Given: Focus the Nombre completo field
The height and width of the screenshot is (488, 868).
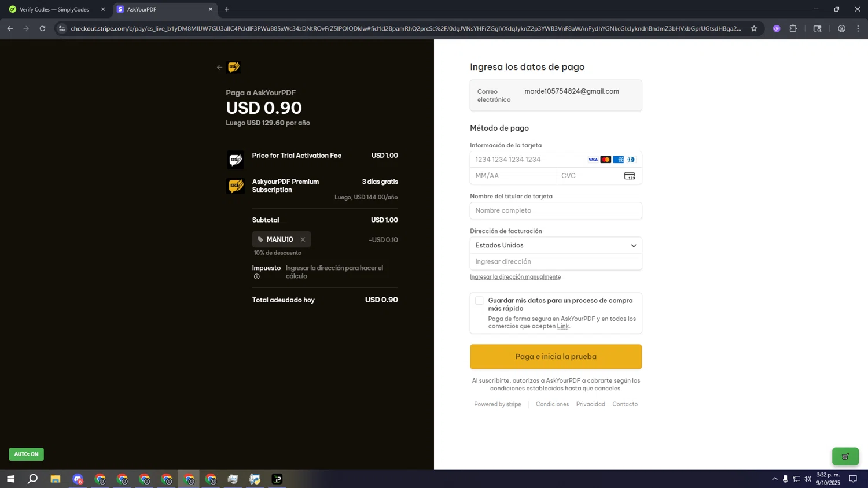Looking at the screenshot, I should (556, 210).
